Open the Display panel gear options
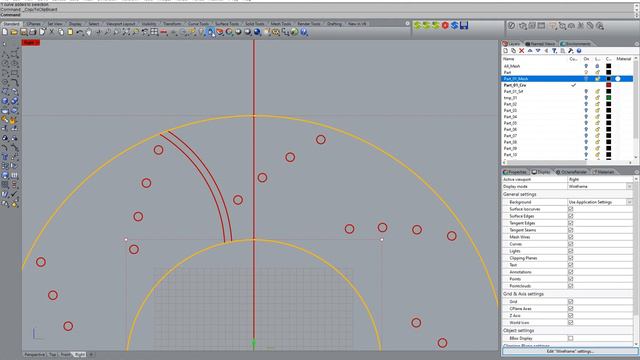This screenshot has width=640, height=360. tap(637, 172)
